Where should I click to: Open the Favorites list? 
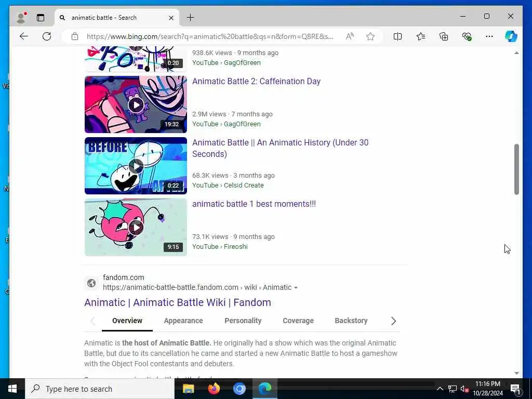tap(421, 36)
